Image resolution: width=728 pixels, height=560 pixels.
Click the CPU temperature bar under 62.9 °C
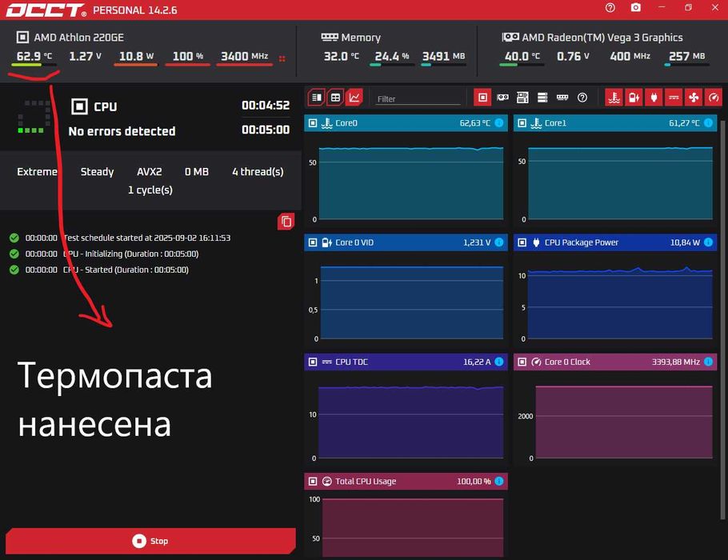point(34,65)
